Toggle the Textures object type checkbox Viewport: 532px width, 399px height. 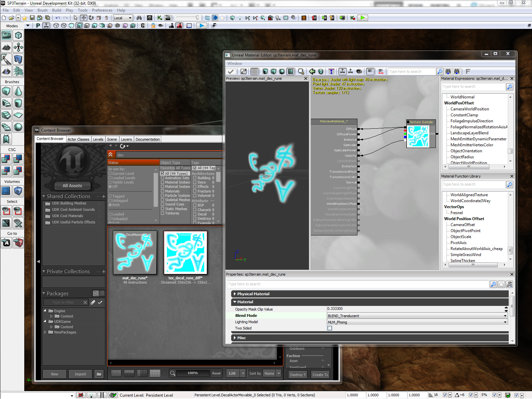click(x=163, y=213)
